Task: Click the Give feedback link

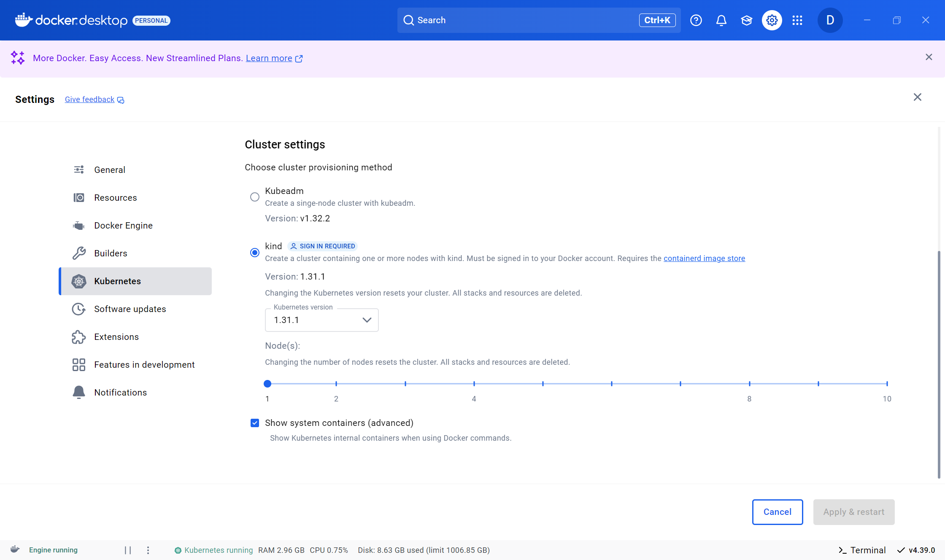Action: pyautogui.click(x=89, y=100)
